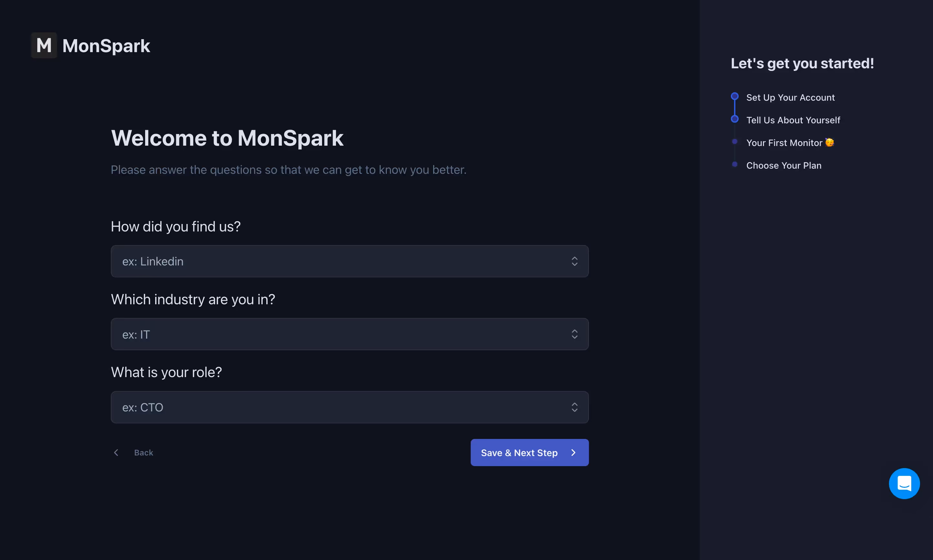Open the "How did you find us?" dropdown
Viewport: 933px width, 560px height.
click(349, 261)
